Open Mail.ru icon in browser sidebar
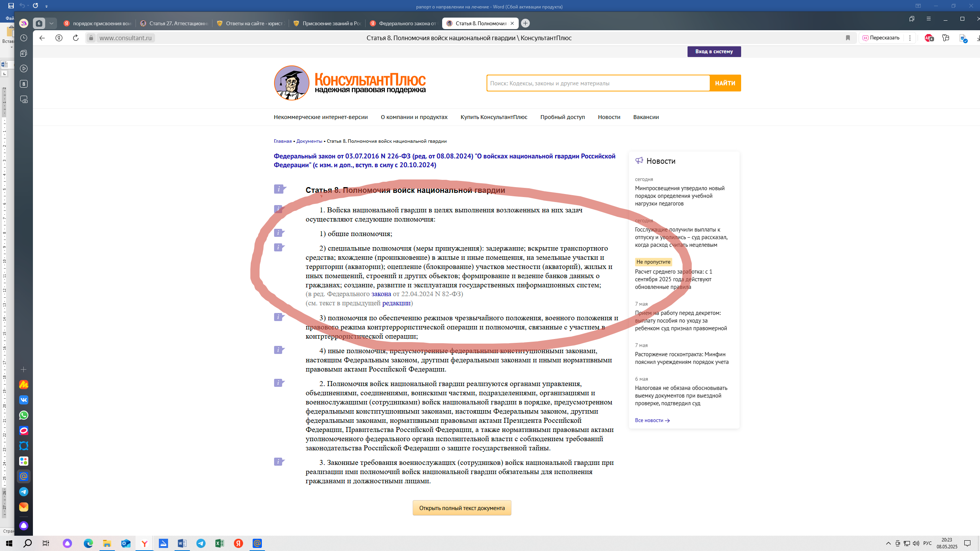 [x=24, y=476]
